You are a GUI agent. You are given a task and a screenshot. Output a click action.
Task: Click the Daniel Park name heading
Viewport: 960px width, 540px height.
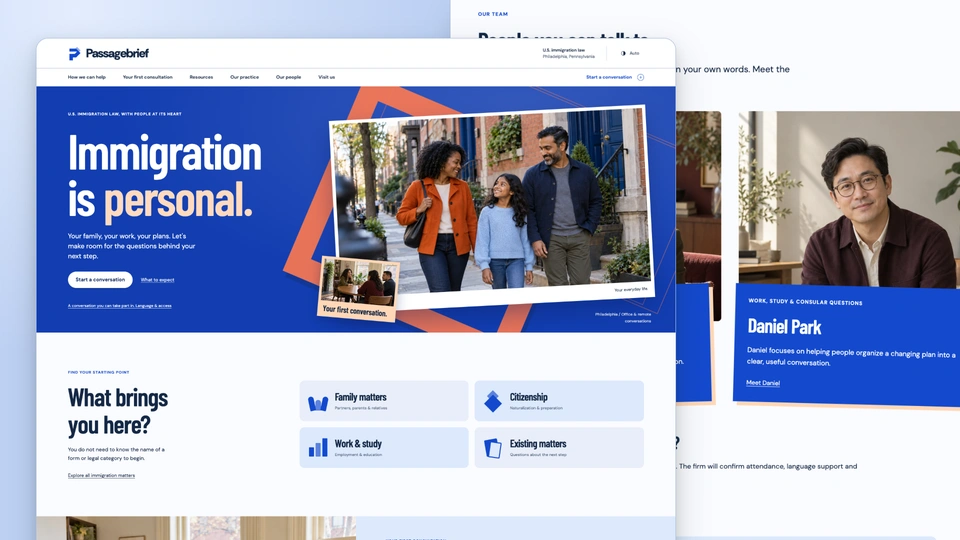[x=784, y=327]
